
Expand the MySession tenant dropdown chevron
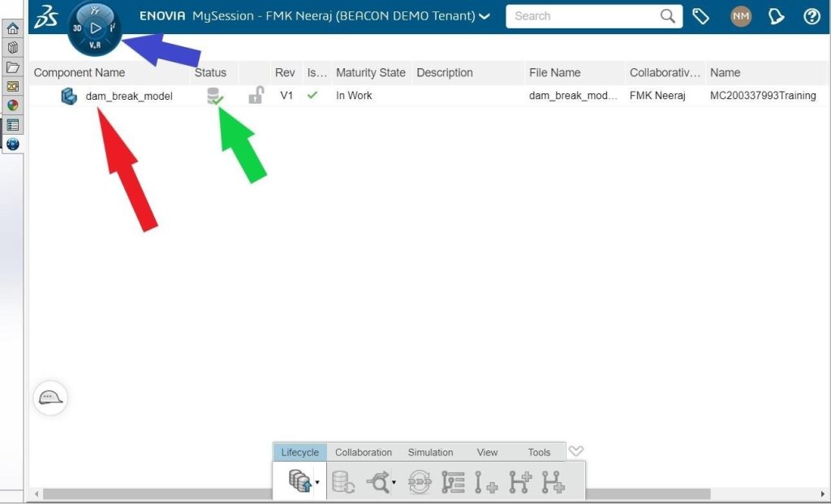coord(484,16)
